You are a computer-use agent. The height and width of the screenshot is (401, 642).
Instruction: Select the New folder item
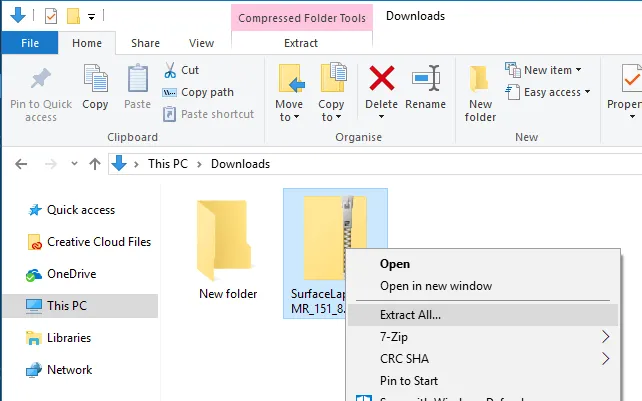[228, 250]
